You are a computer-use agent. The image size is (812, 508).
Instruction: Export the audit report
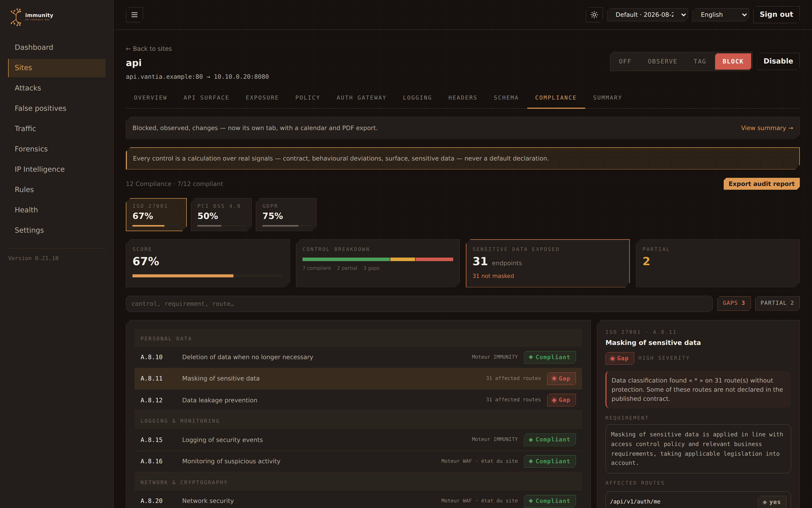[761, 184]
